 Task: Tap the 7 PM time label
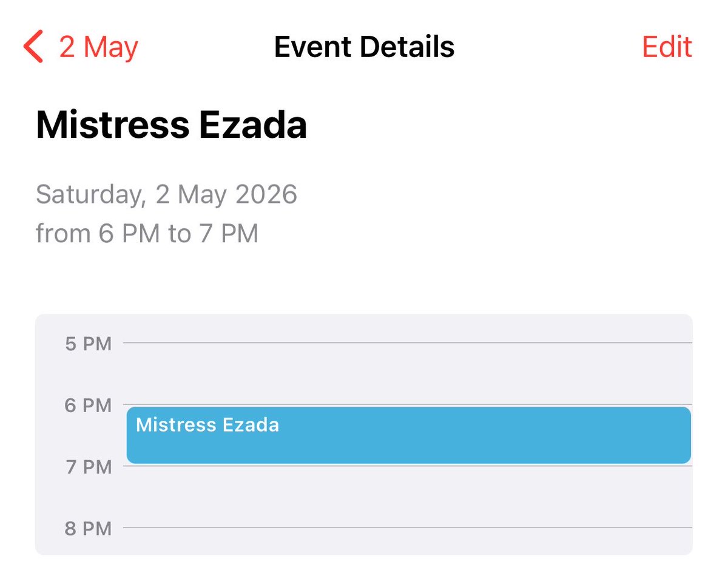(x=89, y=467)
